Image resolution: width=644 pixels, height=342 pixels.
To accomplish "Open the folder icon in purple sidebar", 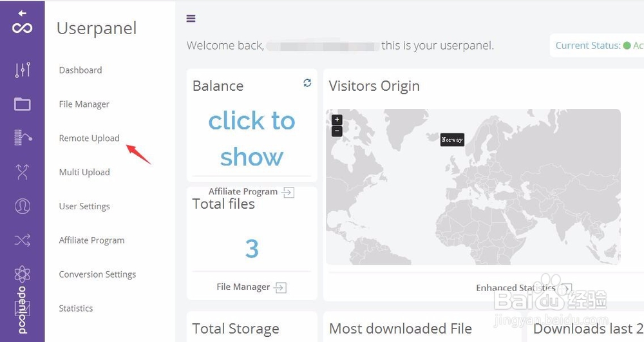I will coord(23,104).
